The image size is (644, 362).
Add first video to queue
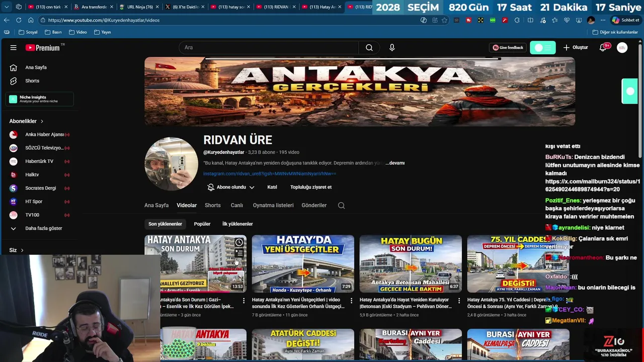click(239, 253)
